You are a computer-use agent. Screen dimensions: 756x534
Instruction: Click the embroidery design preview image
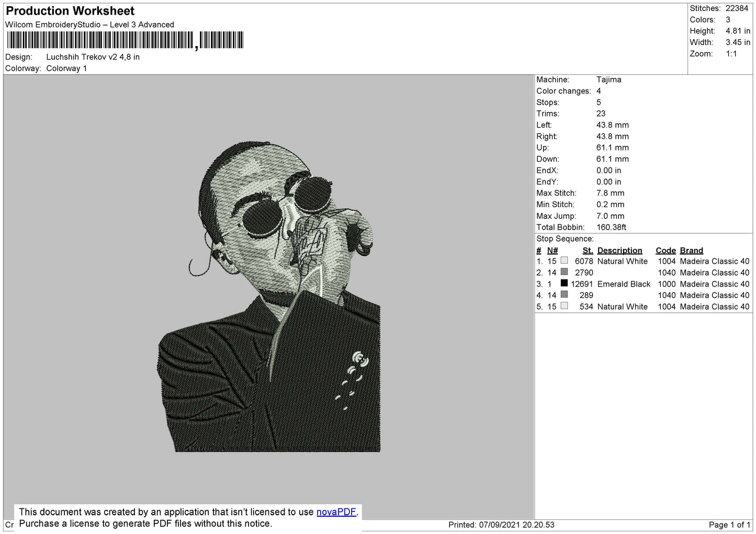[x=269, y=297]
